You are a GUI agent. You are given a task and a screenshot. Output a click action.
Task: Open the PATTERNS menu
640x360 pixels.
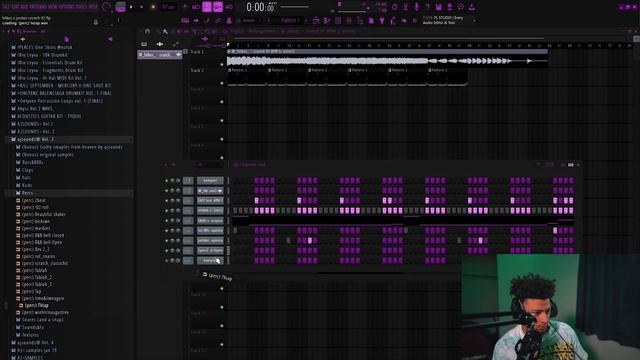click(x=38, y=7)
